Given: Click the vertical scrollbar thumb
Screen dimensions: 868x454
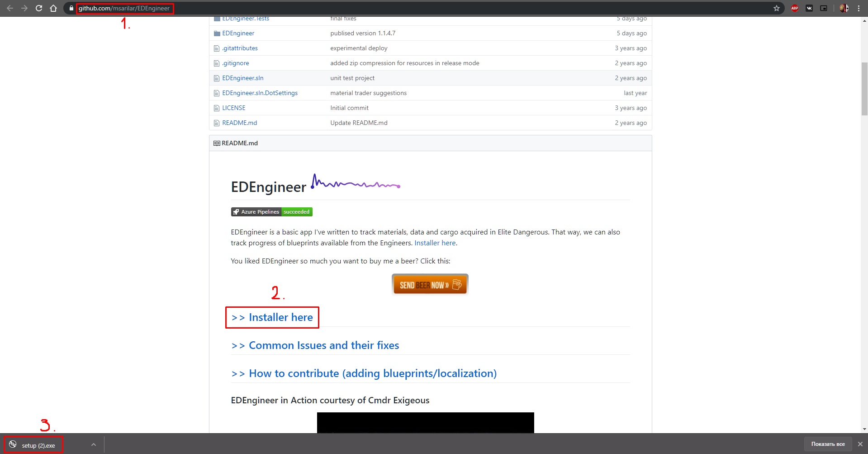Looking at the screenshot, I should (x=864, y=89).
